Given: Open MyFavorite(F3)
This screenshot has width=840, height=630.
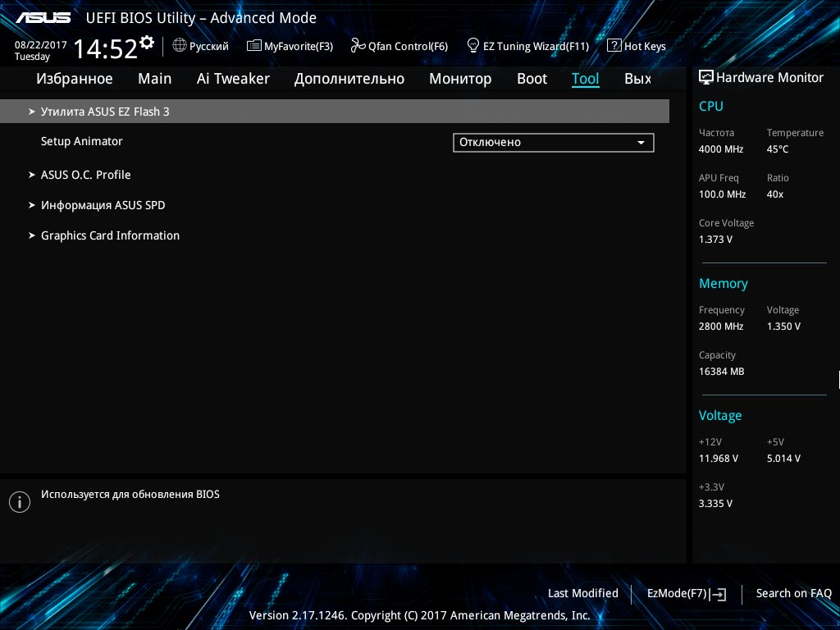Looking at the screenshot, I should click(290, 46).
